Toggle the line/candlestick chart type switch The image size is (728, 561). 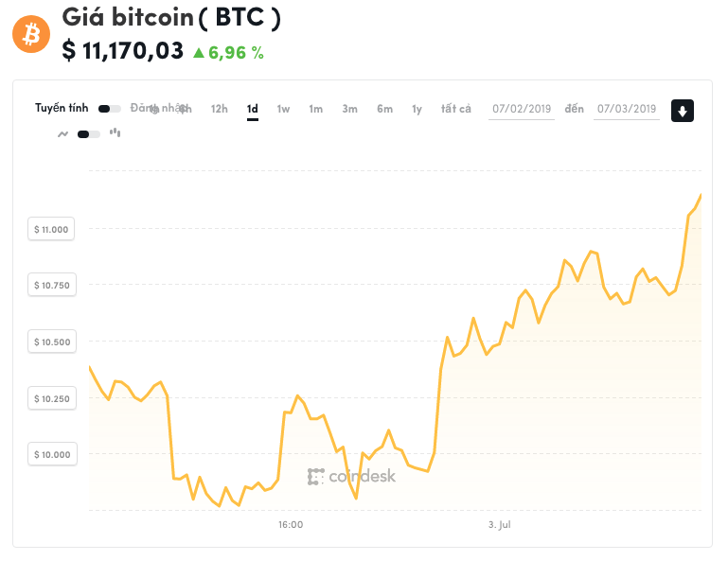pos(89,134)
